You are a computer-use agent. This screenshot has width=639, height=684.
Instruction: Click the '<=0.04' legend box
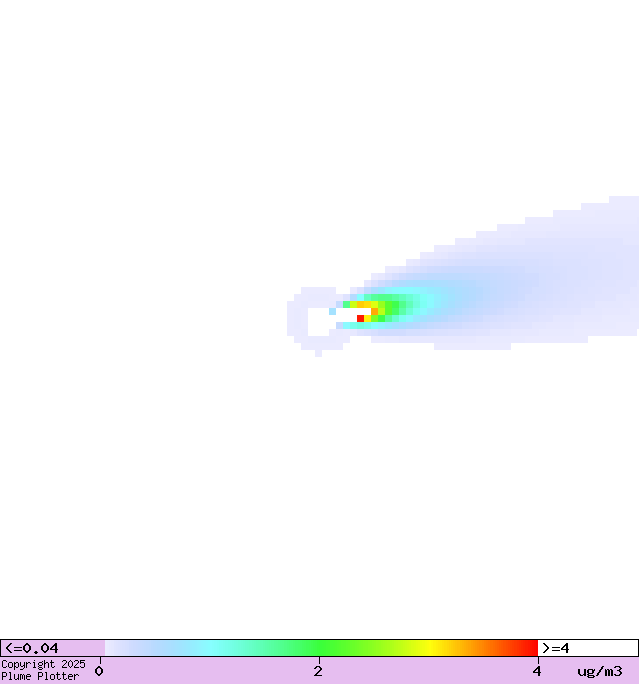(x=53, y=648)
